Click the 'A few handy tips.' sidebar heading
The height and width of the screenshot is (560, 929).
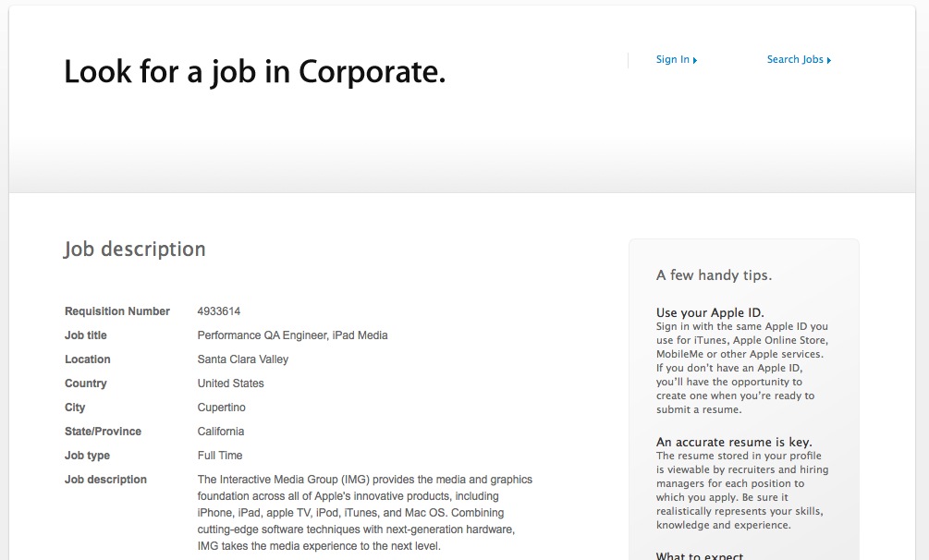(714, 275)
